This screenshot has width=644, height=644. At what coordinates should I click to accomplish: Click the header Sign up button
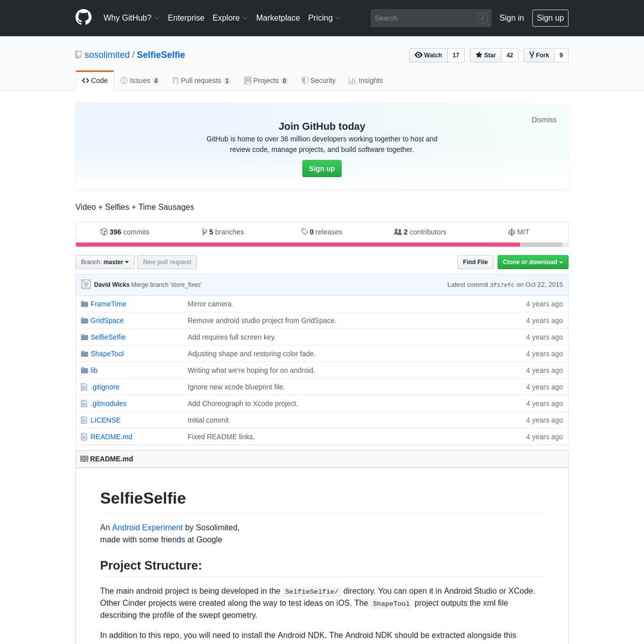(550, 17)
